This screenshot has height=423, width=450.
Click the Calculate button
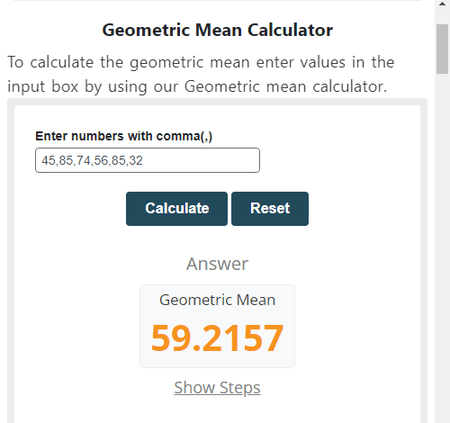tap(177, 209)
